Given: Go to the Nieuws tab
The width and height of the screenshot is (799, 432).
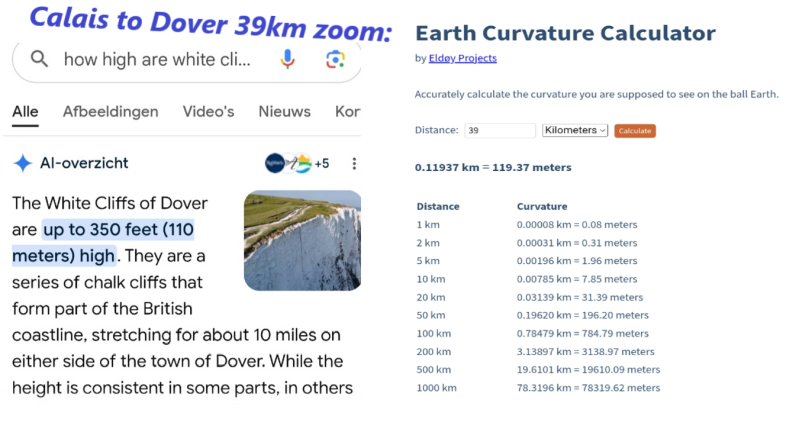Looking at the screenshot, I should [284, 111].
